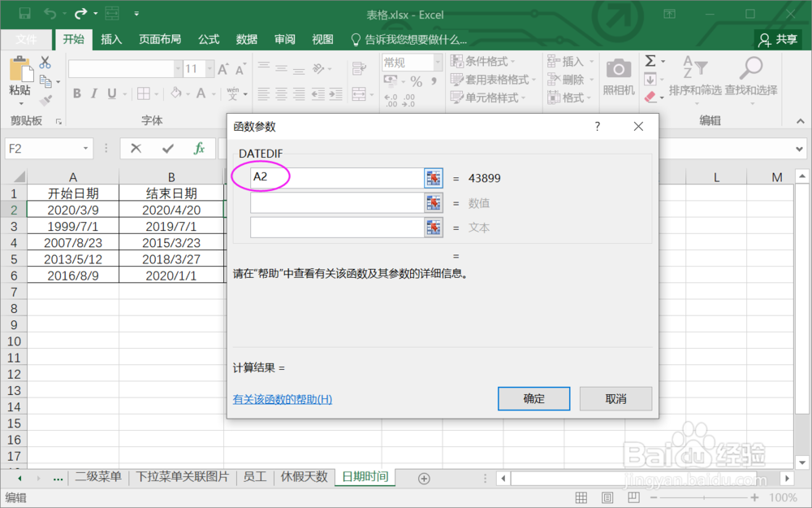Click the add new sheet plus icon
The width and height of the screenshot is (812, 508).
click(424, 479)
